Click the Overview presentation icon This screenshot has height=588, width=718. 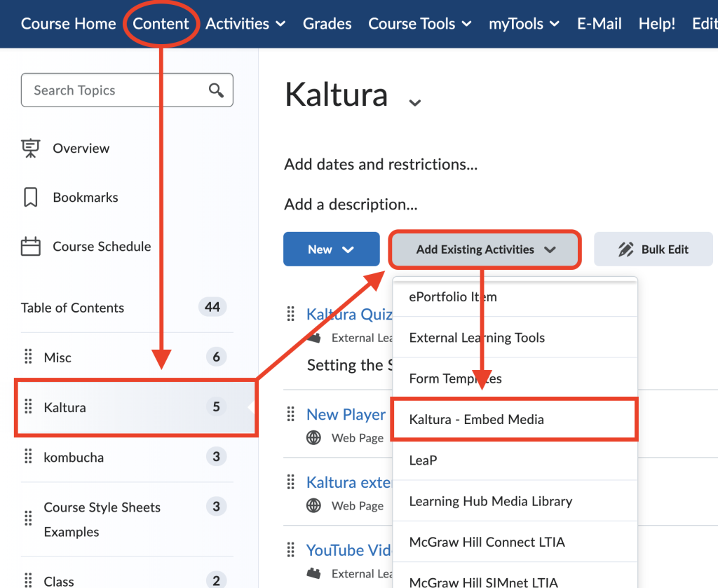[31, 148]
